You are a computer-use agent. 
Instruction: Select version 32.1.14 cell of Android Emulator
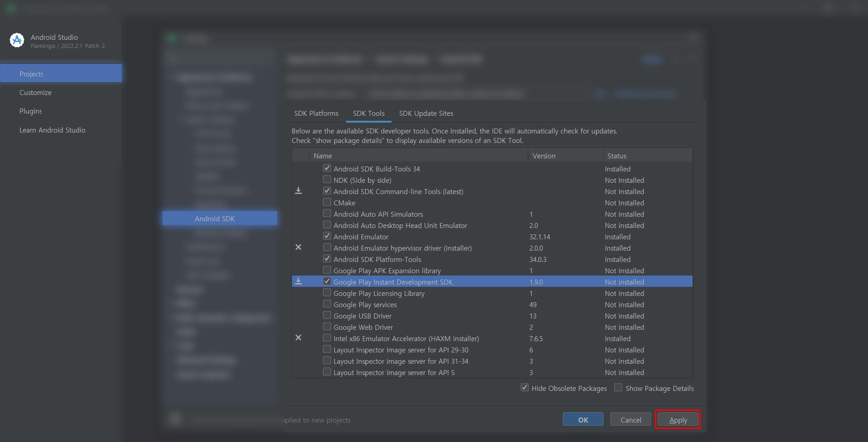(540, 237)
